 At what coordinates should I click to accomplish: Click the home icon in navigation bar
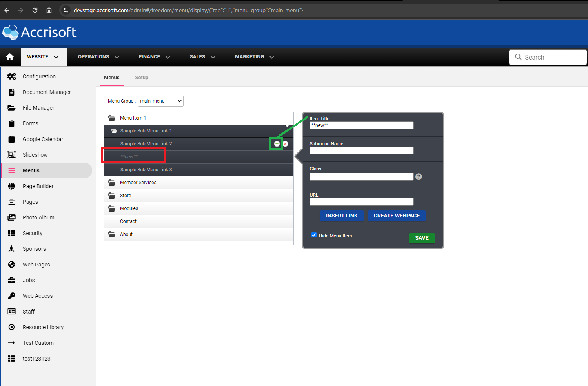(10, 57)
